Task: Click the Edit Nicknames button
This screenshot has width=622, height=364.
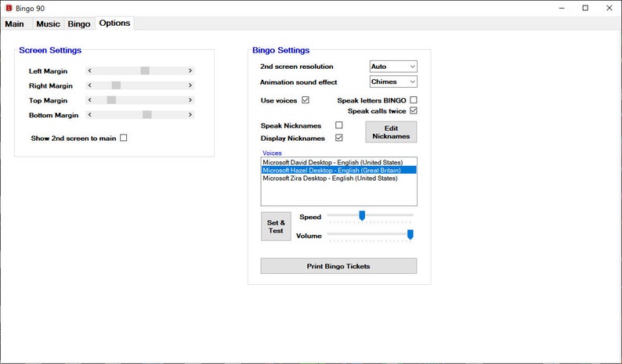Action: pos(391,132)
